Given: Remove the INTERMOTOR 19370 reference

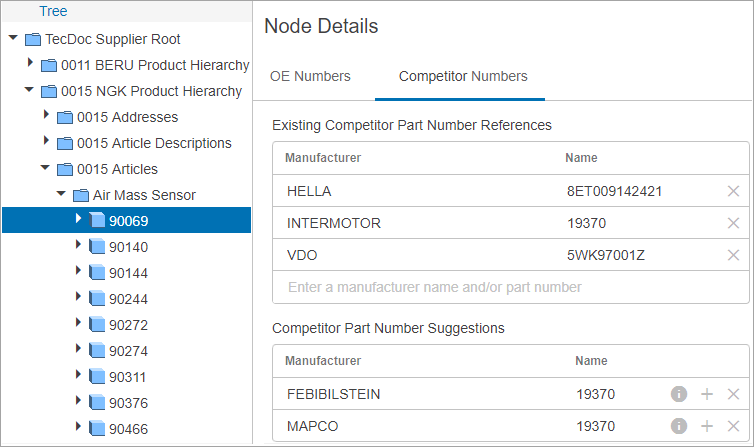Looking at the screenshot, I should tap(733, 223).
